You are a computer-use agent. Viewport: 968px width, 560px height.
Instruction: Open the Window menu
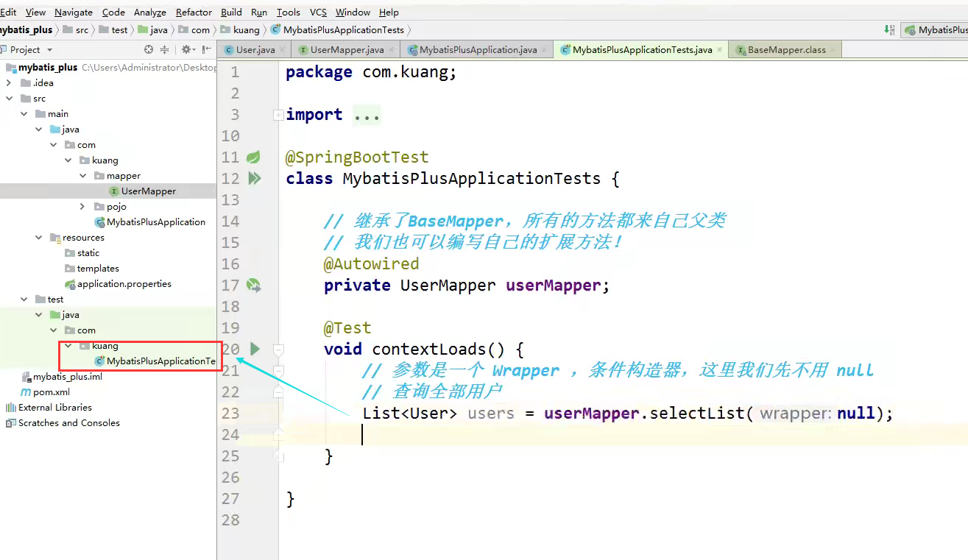coord(353,12)
